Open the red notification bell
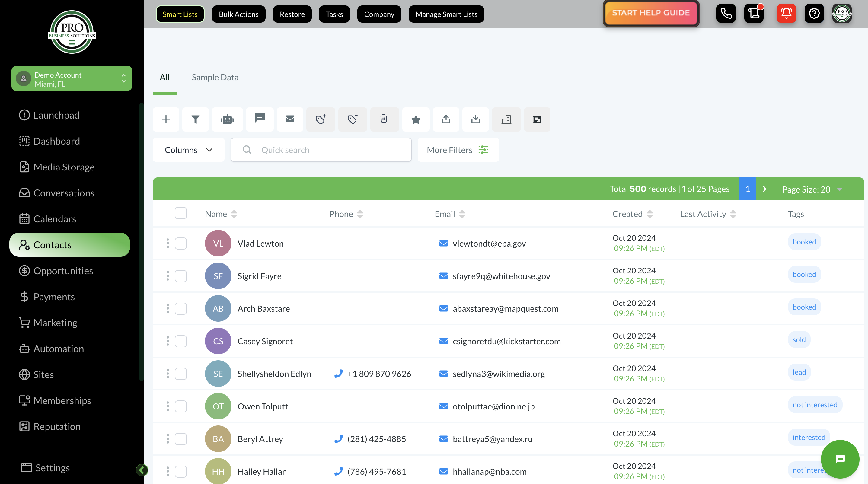Screen dimensions: 868x484 [x=786, y=14]
